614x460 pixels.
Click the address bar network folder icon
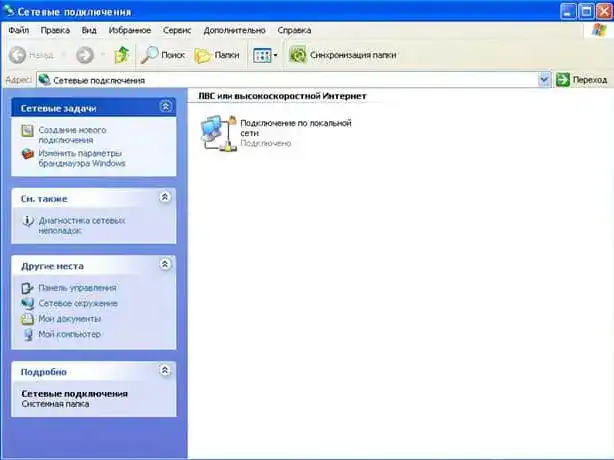point(44,79)
